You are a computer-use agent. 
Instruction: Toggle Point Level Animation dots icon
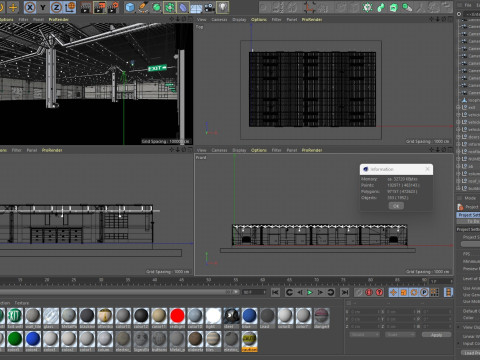434,292
